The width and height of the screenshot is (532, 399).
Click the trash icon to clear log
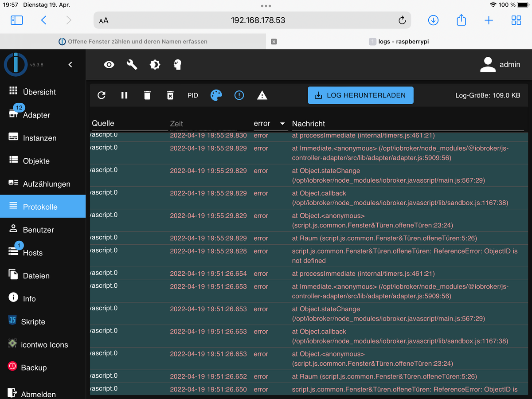coord(147,95)
